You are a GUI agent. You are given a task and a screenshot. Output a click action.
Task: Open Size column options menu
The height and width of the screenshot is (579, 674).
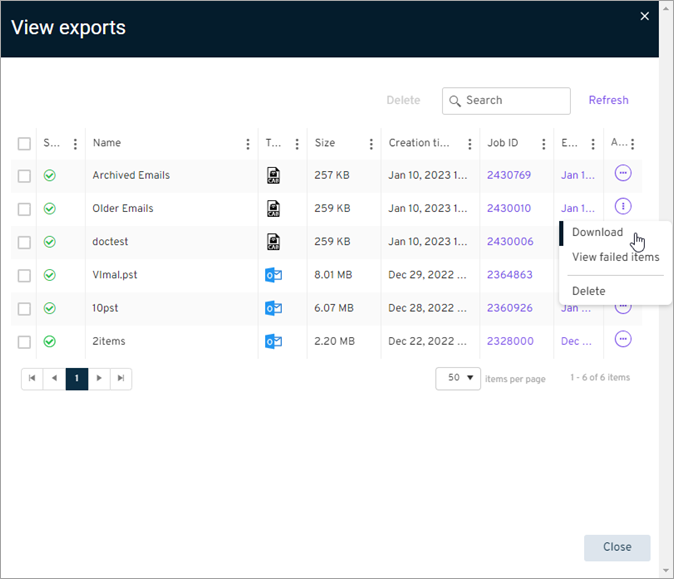[371, 144]
